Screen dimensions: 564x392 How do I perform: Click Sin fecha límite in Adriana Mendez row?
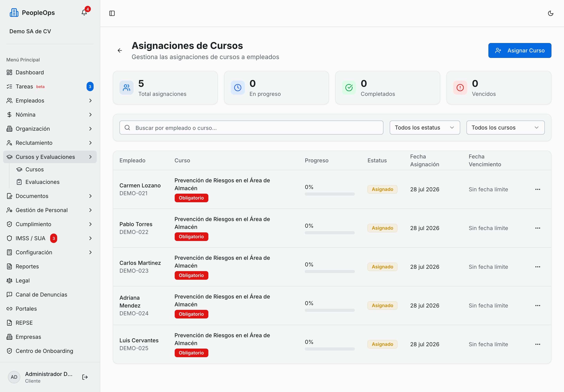coord(488,306)
